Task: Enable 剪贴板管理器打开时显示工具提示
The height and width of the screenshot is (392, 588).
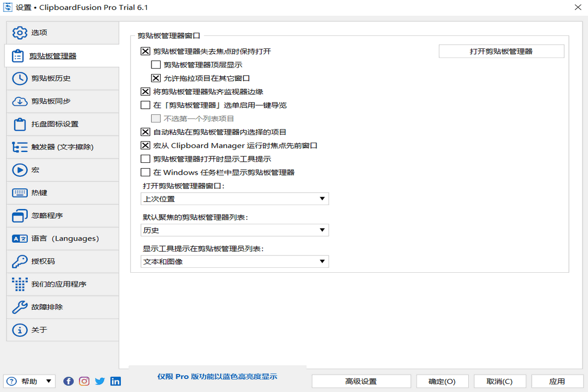Action: [145, 158]
